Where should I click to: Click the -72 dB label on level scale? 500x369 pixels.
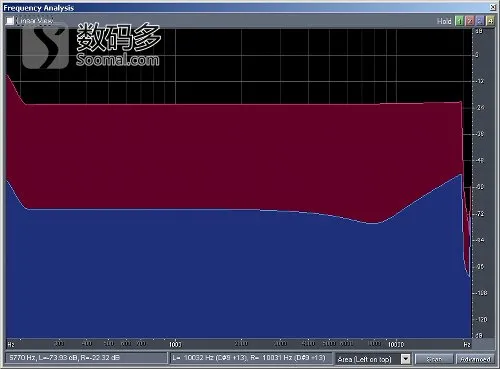pyautogui.click(x=480, y=214)
